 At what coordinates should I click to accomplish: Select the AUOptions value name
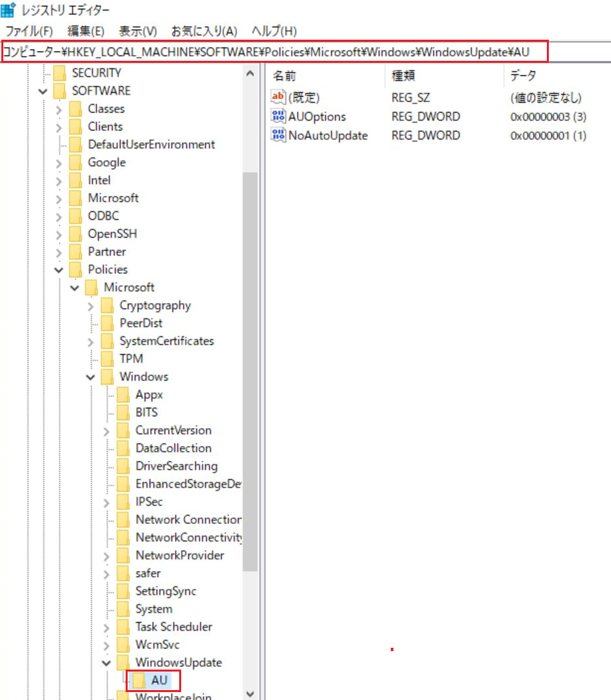point(317,116)
